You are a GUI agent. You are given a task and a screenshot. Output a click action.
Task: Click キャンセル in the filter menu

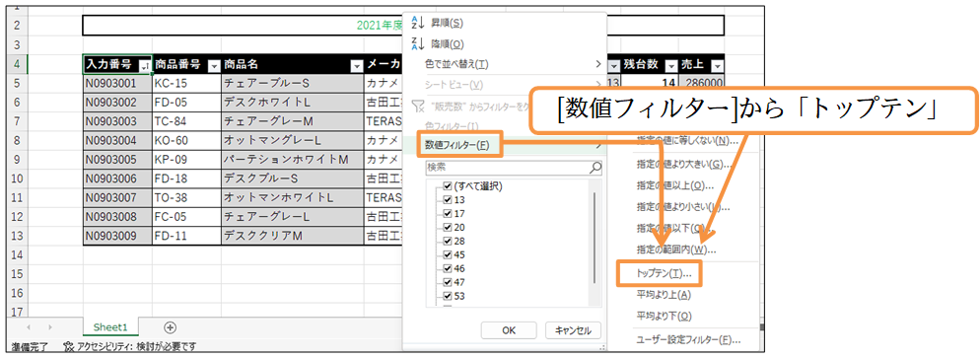click(573, 330)
